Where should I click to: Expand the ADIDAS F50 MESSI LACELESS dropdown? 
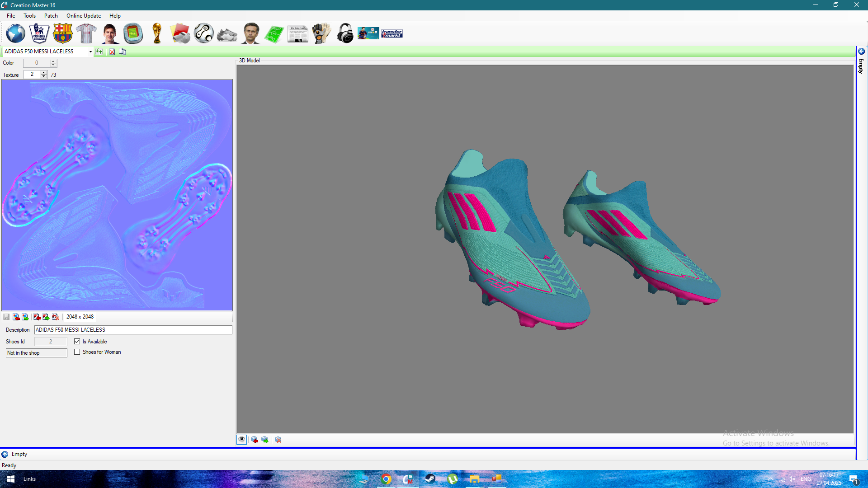pos(90,52)
